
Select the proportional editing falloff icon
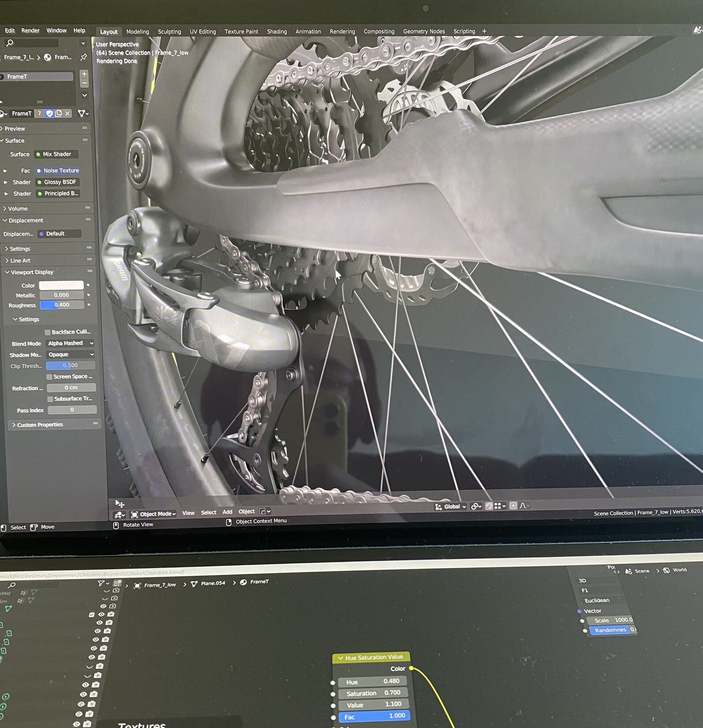(523, 506)
